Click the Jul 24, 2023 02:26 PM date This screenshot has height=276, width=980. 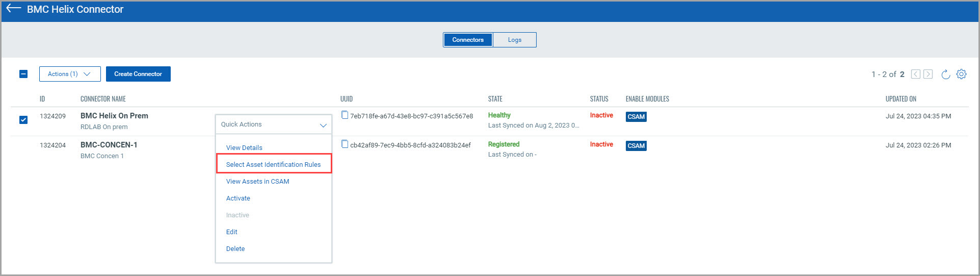[x=918, y=145]
